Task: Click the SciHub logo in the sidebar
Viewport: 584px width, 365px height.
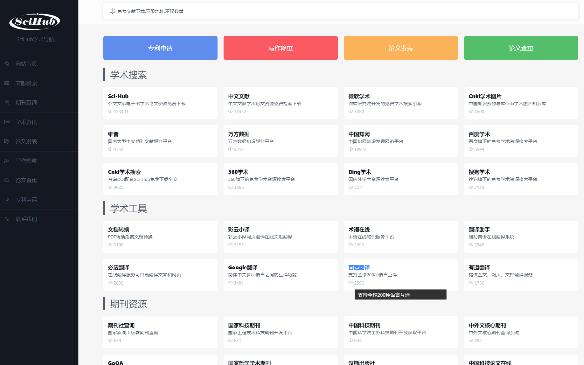Action: point(34,22)
